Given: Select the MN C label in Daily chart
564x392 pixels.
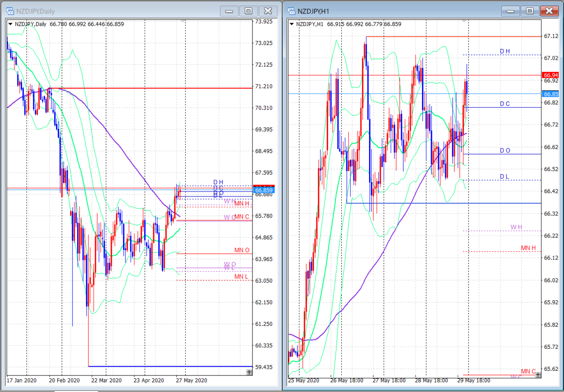Looking at the screenshot, I should [242, 216].
